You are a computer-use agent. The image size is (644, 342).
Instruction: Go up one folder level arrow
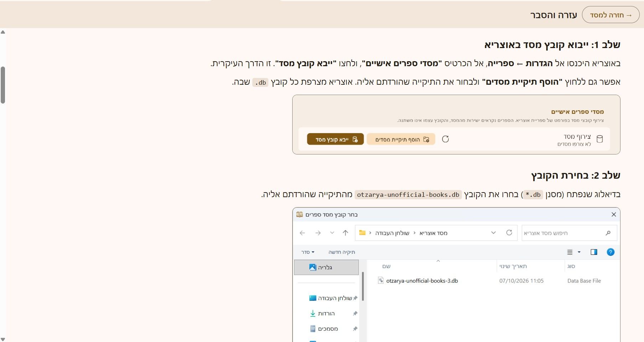pos(345,233)
